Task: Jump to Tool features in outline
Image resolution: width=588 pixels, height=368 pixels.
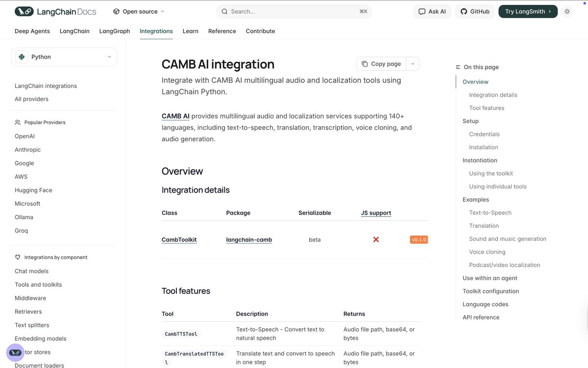Action: (487, 108)
